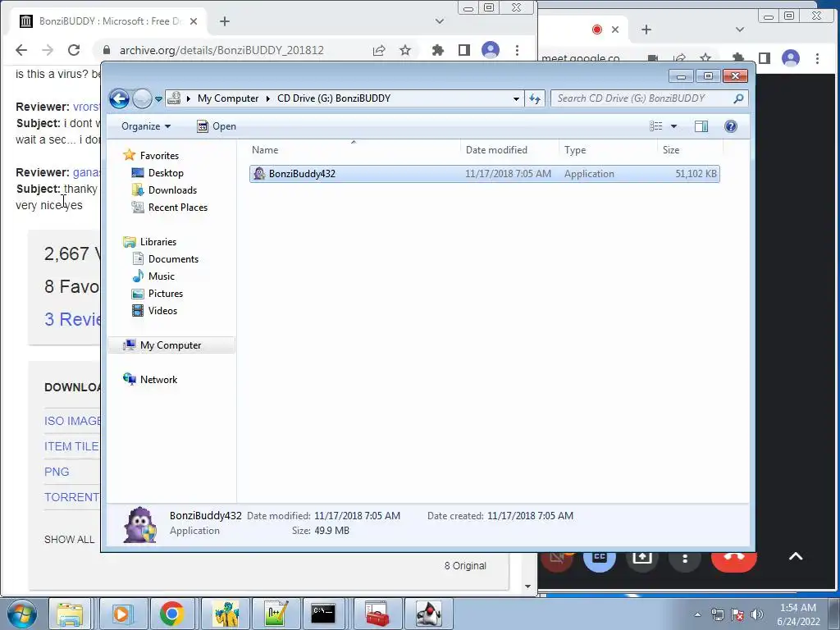Image resolution: width=840 pixels, height=630 pixels.
Task: Open recent locations dropdown next to Forward
Action: pos(158,99)
